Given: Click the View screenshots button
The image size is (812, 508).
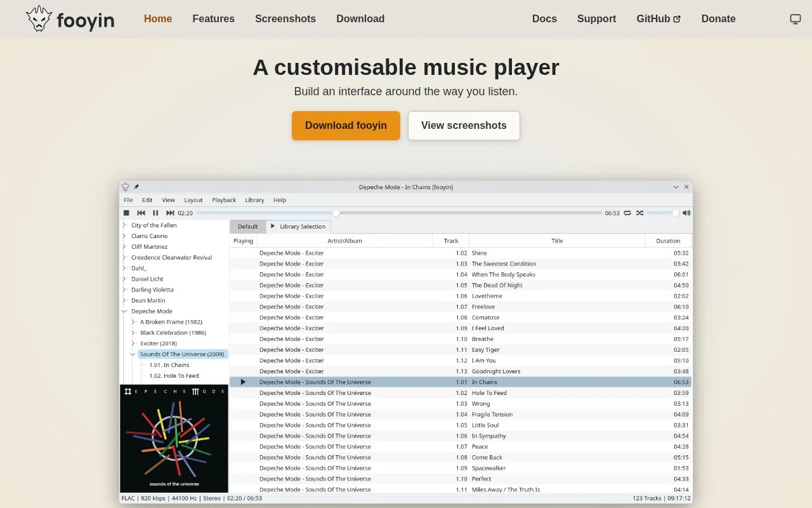Looking at the screenshot, I should click(x=464, y=126).
